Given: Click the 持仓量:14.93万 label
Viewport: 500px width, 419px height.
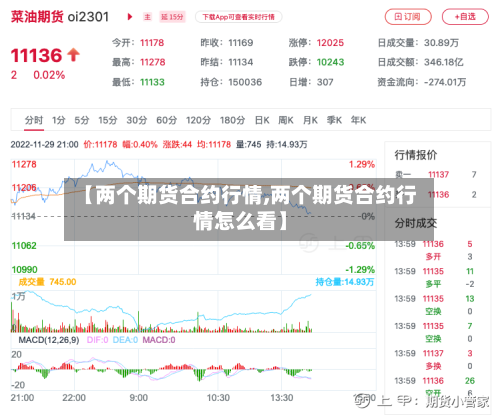Looking at the screenshot, I should (345, 282).
